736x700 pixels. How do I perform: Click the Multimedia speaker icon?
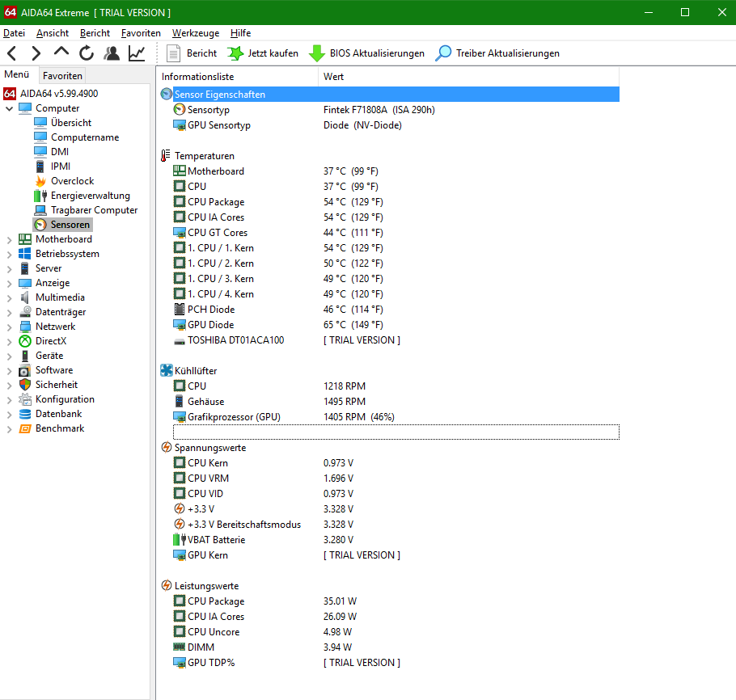tap(25, 297)
